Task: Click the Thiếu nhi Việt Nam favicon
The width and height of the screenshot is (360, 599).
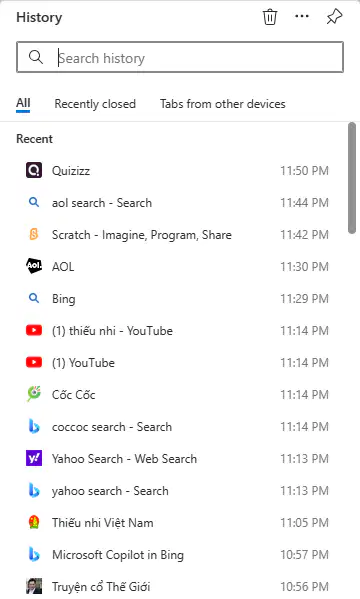Action: (34, 522)
